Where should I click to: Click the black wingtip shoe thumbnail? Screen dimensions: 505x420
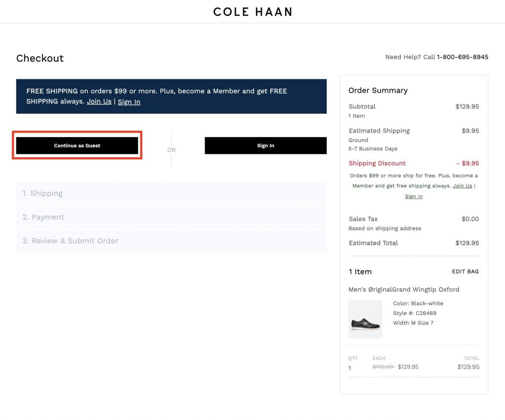pyautogui.click(x=365, y=319)
